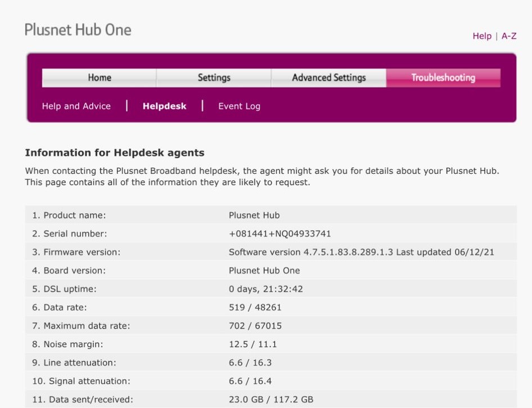The height and width of the screenshot is (408, 532).
Task: Select the Troubleshooting tab
Action: [443, 77]
